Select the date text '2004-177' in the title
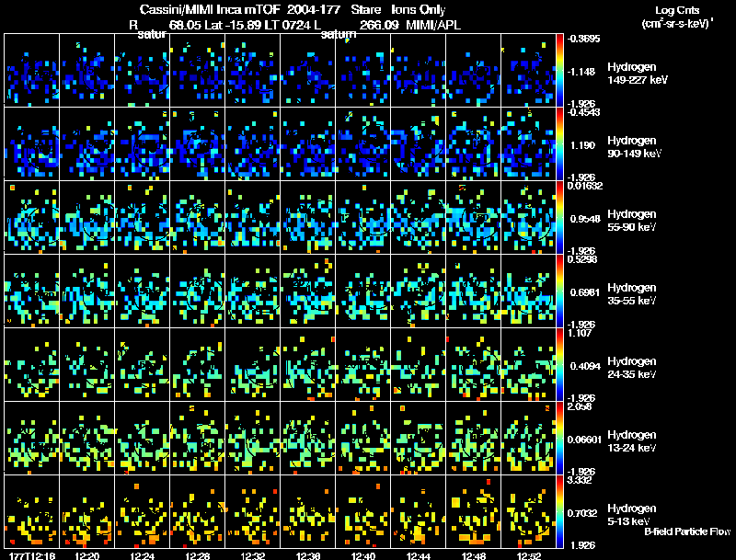 point(316,9)
